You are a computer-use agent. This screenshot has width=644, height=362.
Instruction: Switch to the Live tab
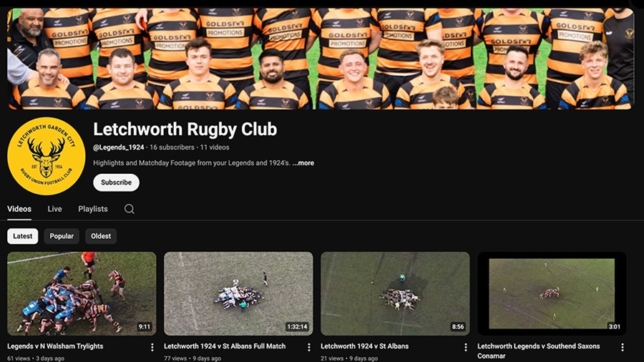click(x=55, y=209)
